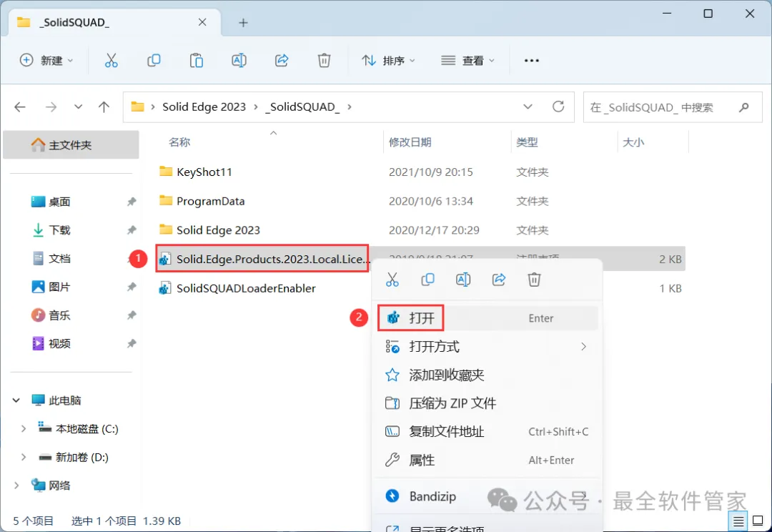Image resolution: width=772 pixels, height=532 pixels.
Task: Expand the 新加卷 (D:) node
Action: pos(23,457)
